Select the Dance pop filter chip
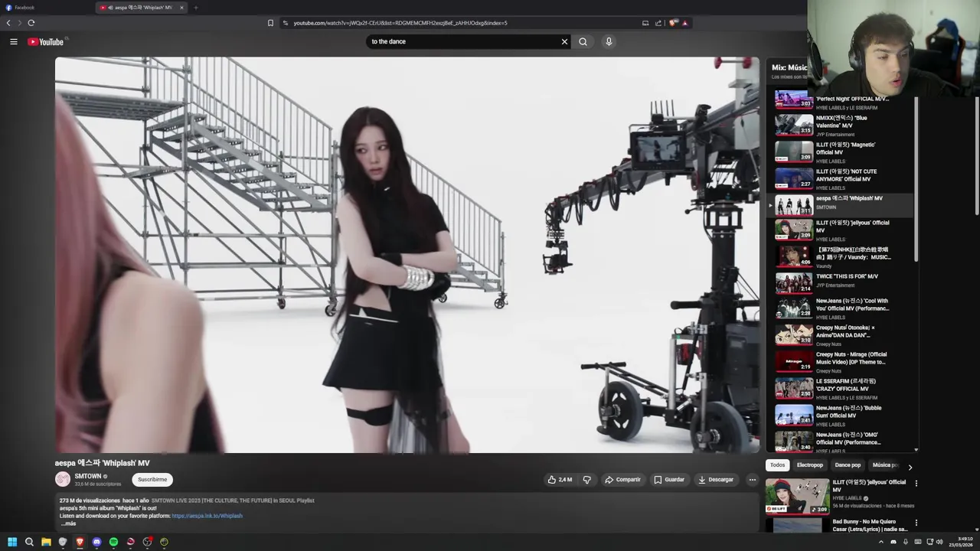This screenshot has width=980, height=551. tap(848, 465)
